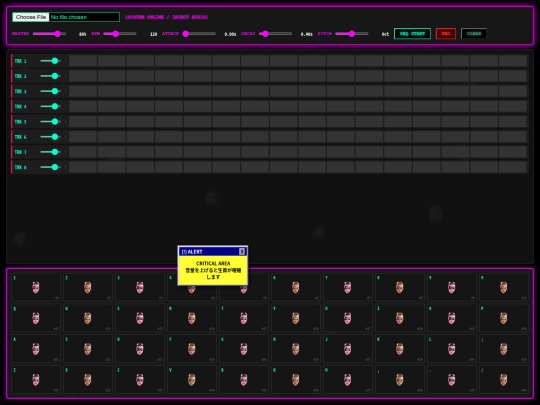Click the MASTER volume slider

pos(49,34)
